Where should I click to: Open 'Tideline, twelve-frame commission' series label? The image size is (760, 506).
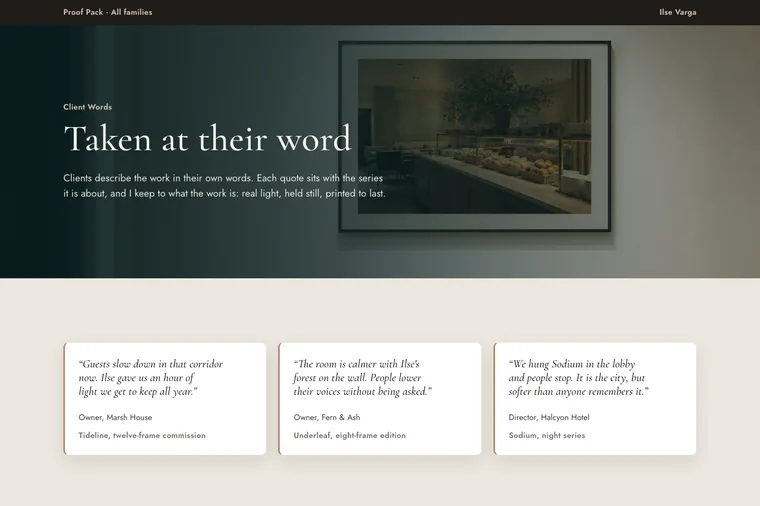(x=142, y=435)
